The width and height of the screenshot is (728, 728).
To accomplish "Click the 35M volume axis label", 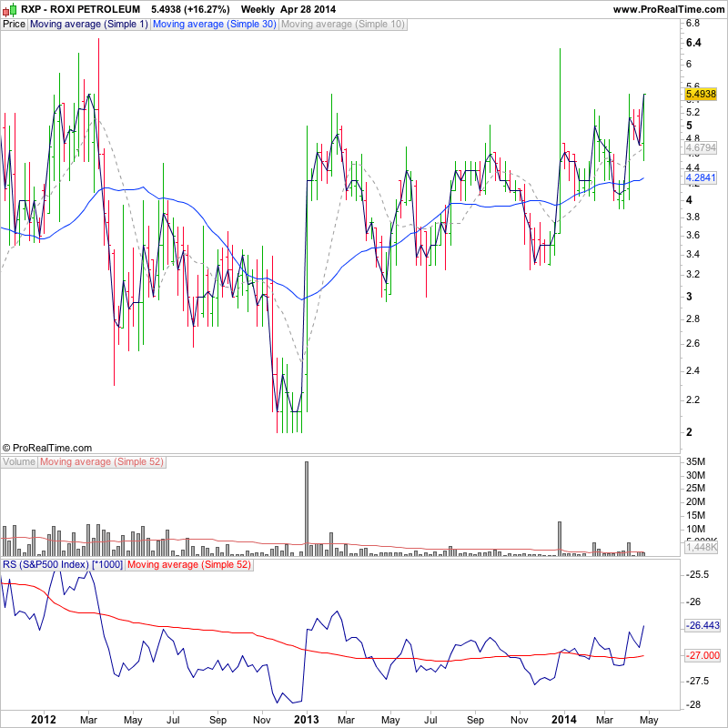I will pyautogui.click(x=695, y=461).
